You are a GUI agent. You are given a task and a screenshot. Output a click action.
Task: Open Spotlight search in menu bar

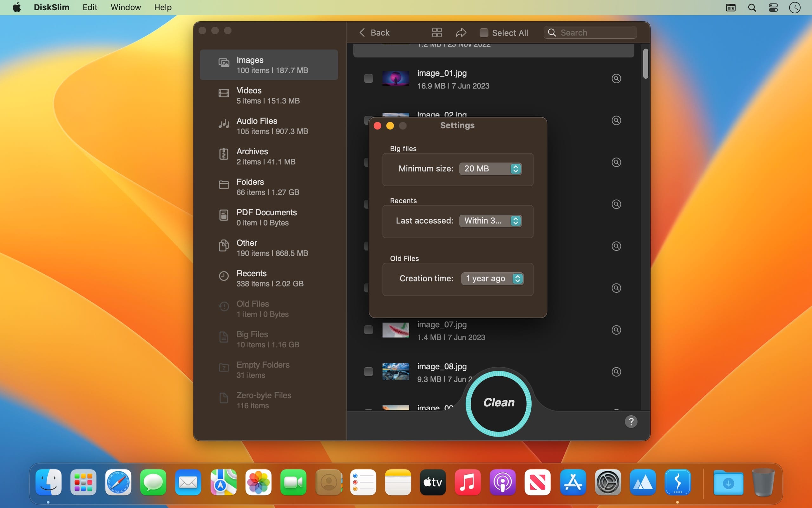pos(752,7)
